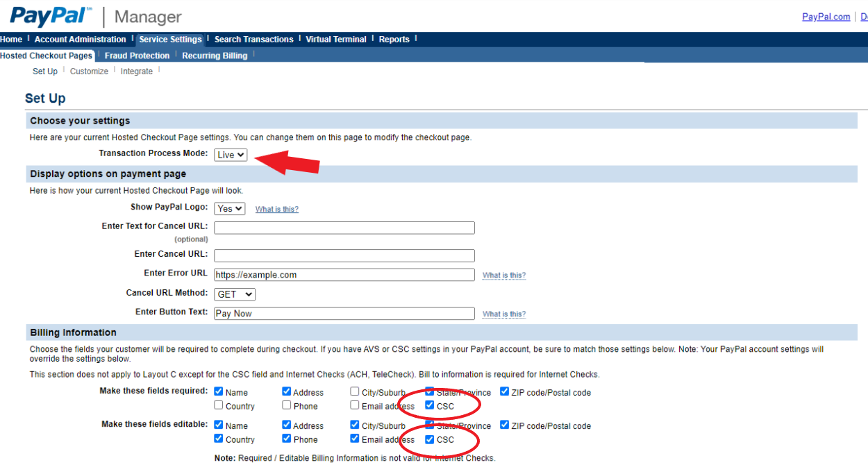Uncheck Address in required fields
The height and width of the screenshot is (474, 868).
(x=287, y=391)
